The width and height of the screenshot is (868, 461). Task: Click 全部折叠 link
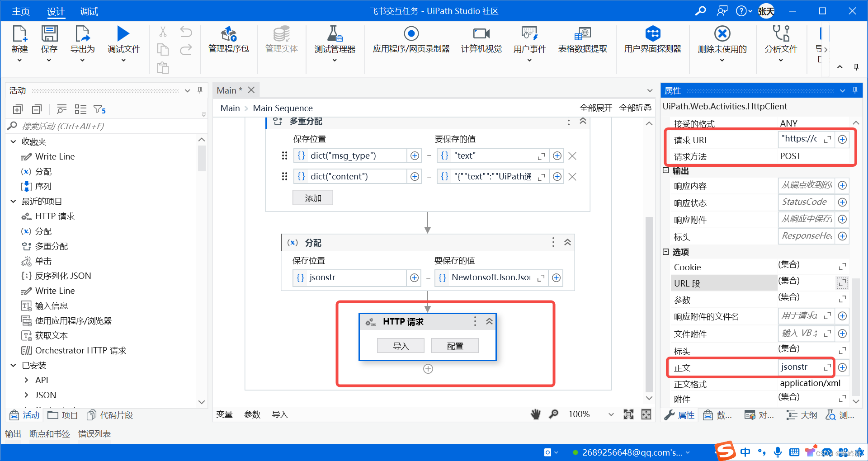coord(635,108)
